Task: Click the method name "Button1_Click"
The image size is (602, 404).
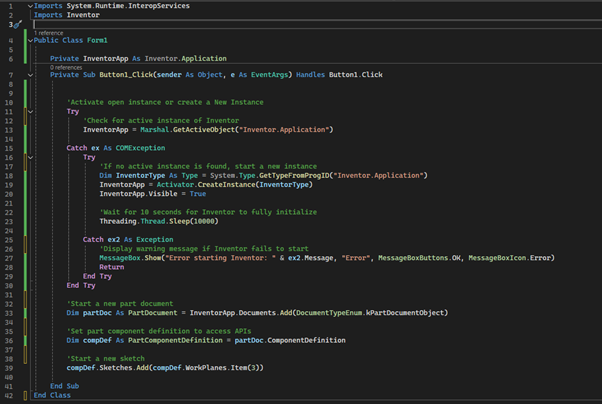Action: pyautogui.click(x=126, y=75)
